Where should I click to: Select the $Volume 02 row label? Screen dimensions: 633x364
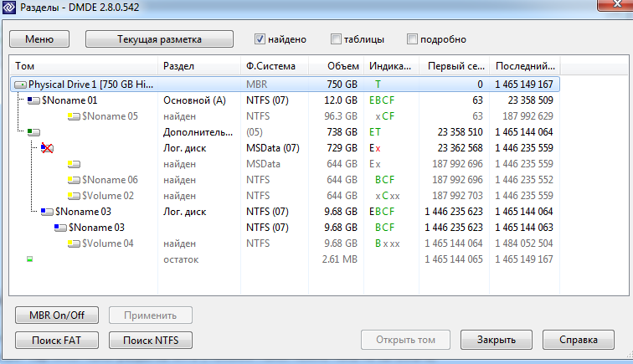point(108,196)
